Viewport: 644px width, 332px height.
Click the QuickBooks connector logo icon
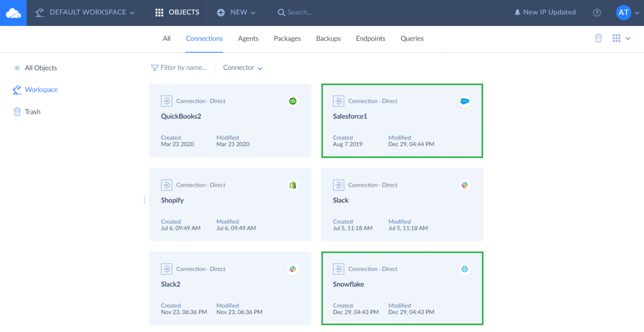[x=293, y=101]
